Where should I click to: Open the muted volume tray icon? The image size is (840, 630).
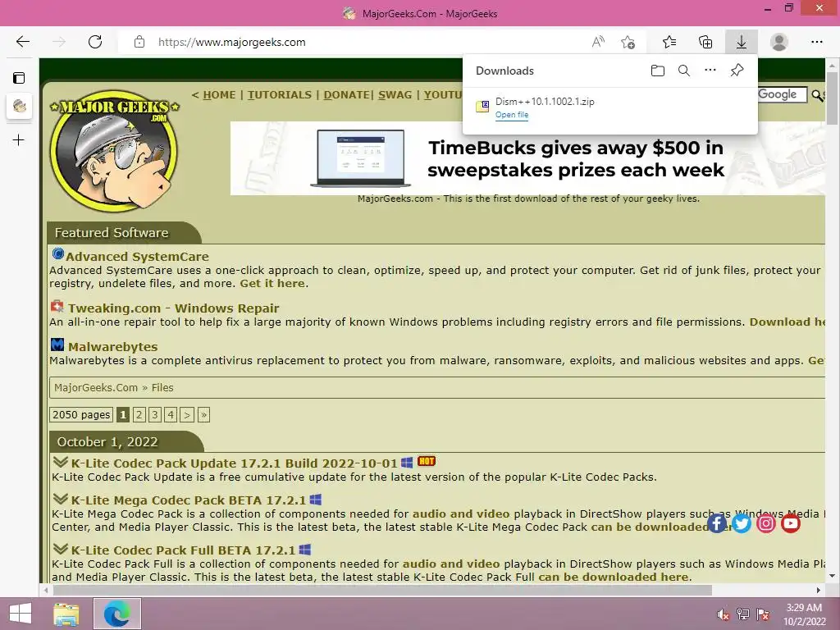click(x=723, y=614)
